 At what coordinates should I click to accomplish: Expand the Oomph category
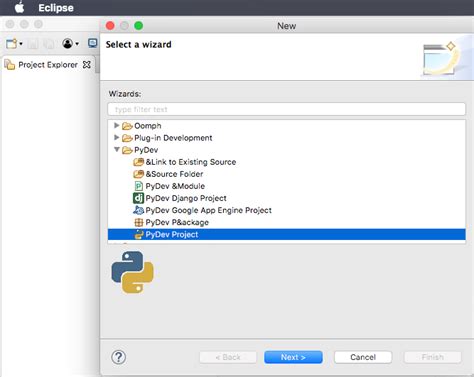tap(116, 125)
